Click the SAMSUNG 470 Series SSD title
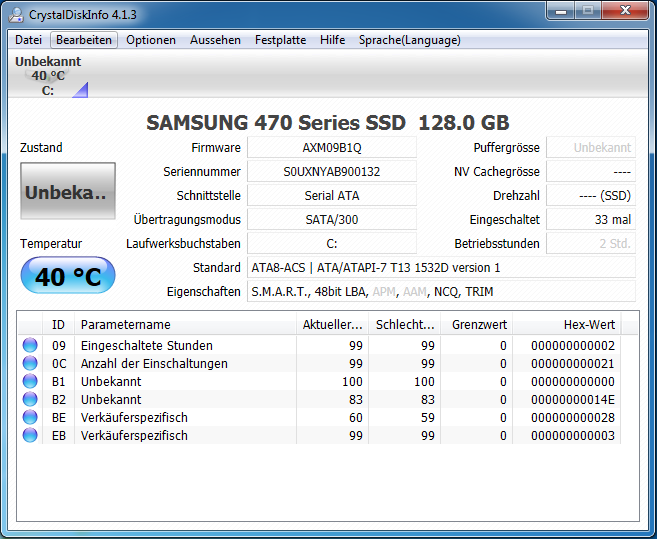The image size is (658, 539). (328, 123)
